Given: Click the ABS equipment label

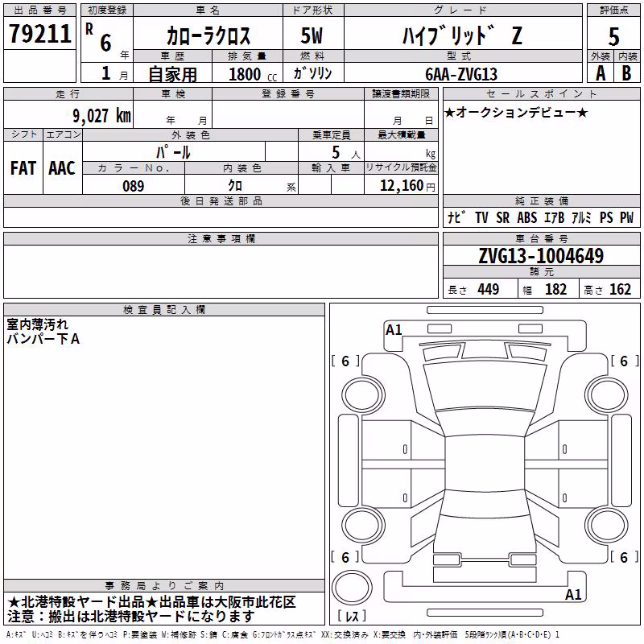Looking at the screenshot, I should pyautogui.click(x=527, y=217).
